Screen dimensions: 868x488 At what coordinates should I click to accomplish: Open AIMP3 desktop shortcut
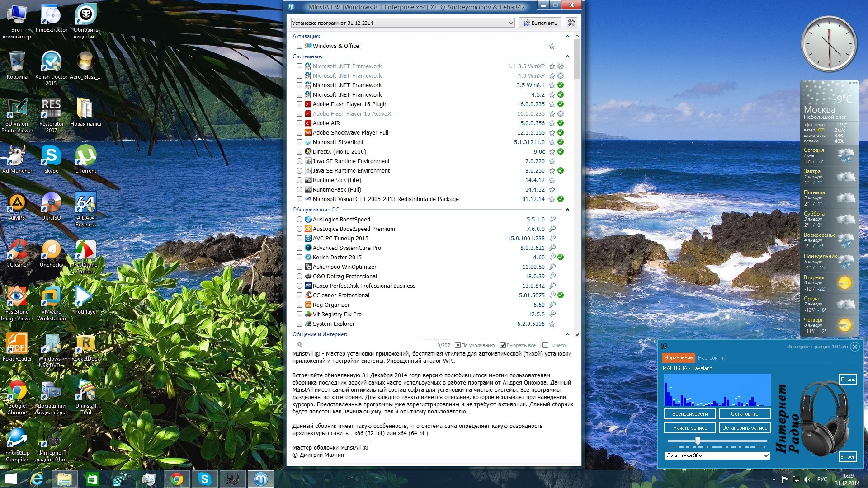[17, 206]
